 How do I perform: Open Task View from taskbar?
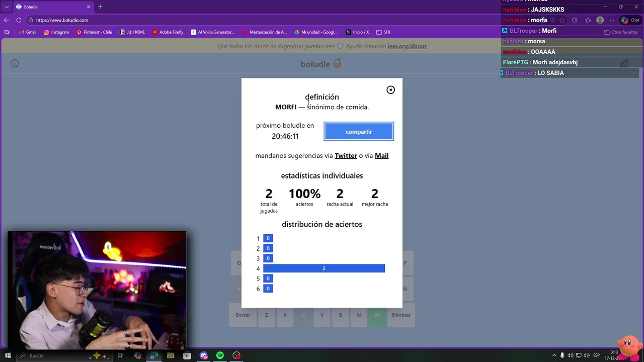[x=121, y=355]
